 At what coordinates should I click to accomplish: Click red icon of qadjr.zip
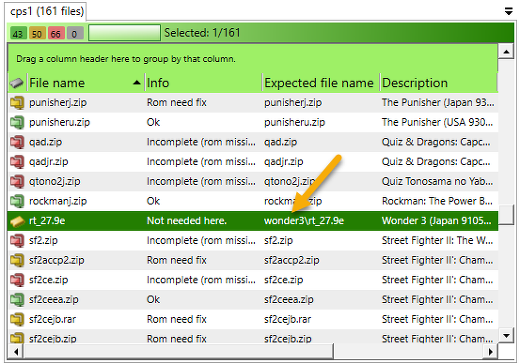click(17, 161)
